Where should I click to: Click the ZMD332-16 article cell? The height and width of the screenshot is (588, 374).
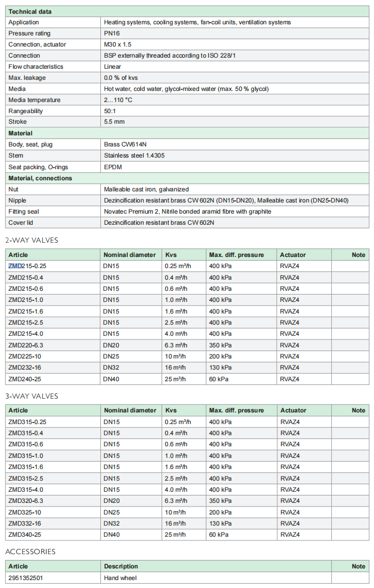[x=24, y=523]
